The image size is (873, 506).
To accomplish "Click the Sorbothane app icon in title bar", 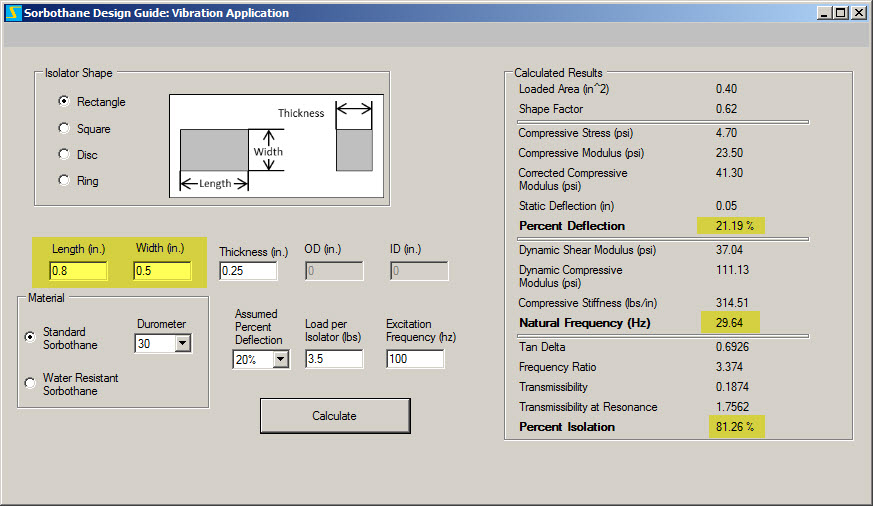I will coord(13,13).
